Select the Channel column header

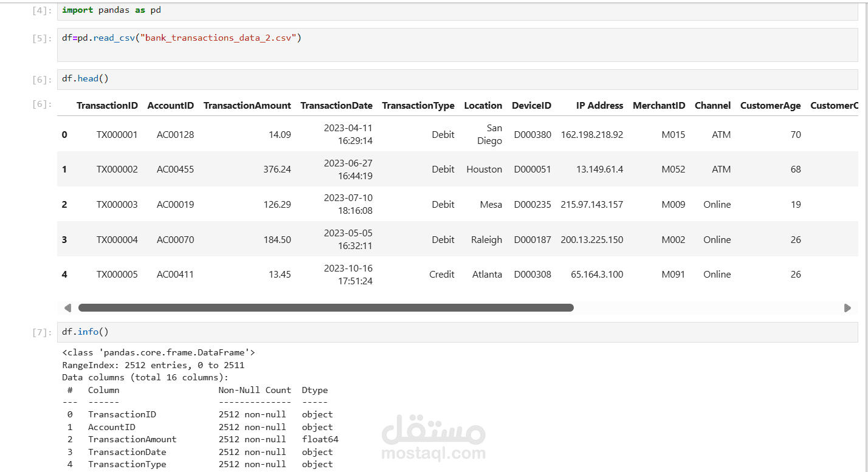coord(713,106)
